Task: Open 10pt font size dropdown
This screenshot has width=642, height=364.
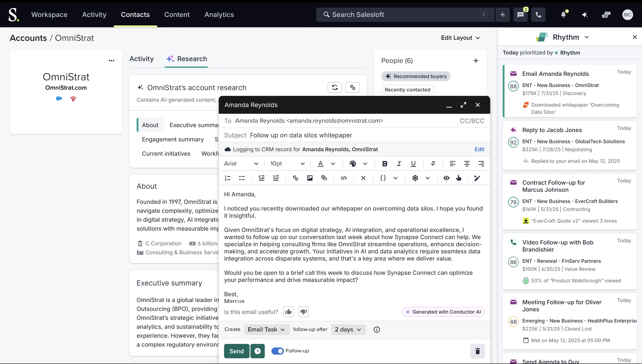Action: tap(288, 164)
